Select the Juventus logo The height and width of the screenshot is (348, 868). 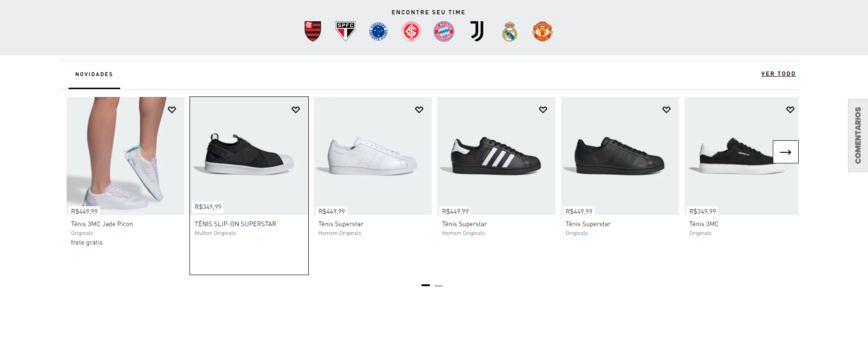477,31
